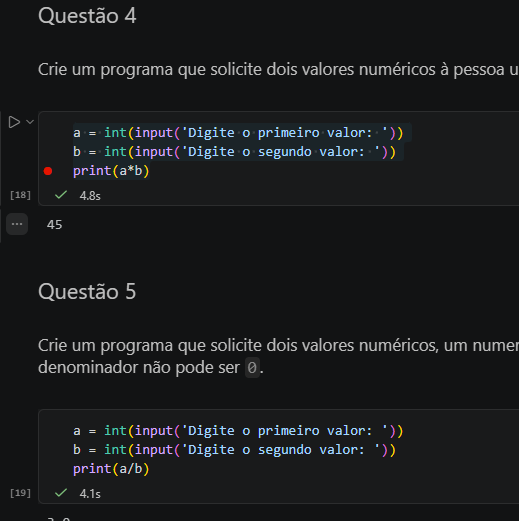Click Questão 4 description paragraph
This screenshot has height=521, width=519.
pos(278,70)
